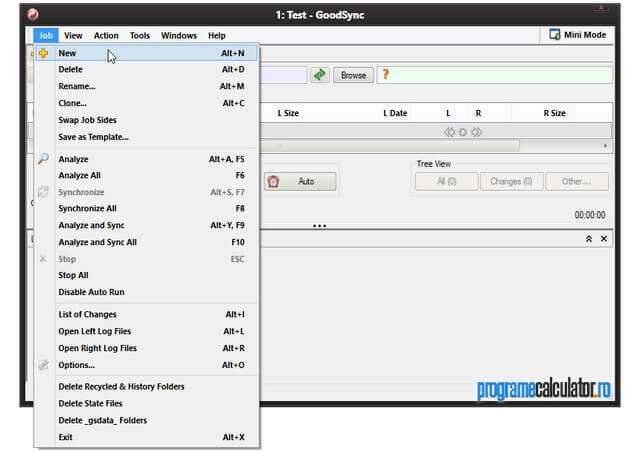The height and width of the screenshot is (454, 640).
Task: Choose Clone... menu entry
Action: click(146, 103)
